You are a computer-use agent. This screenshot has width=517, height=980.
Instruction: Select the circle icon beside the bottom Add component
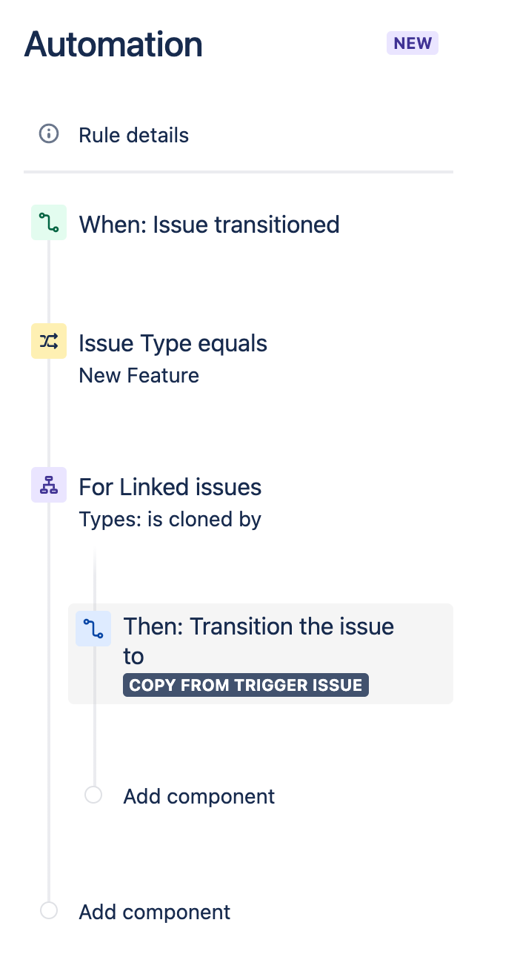48,910
